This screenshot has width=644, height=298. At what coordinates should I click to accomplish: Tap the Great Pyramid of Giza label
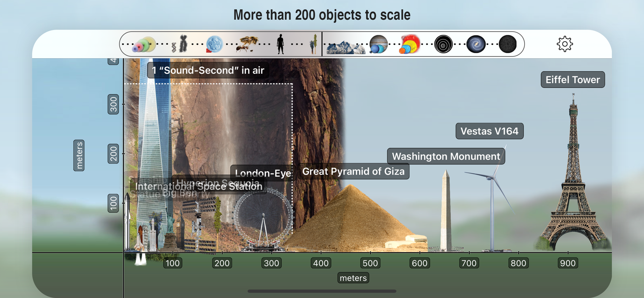(x=353, y=171)
